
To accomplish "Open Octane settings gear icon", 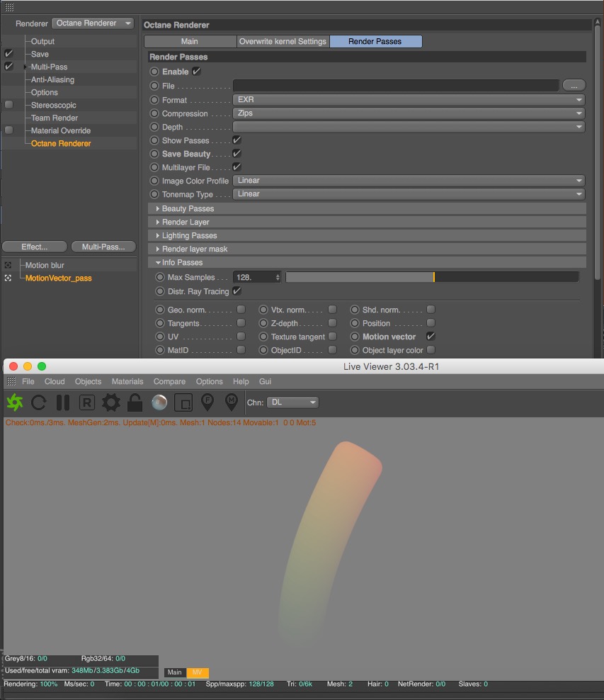I will coord(111,402).
